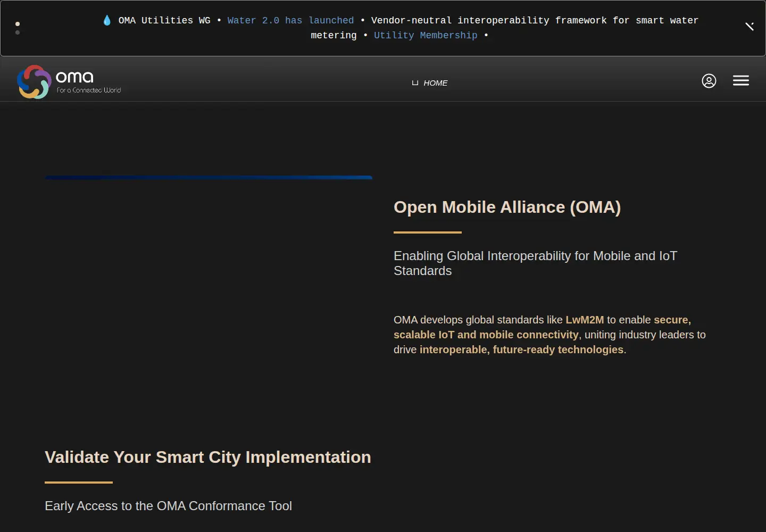Click the OMA logo in header

pos(69,81)
